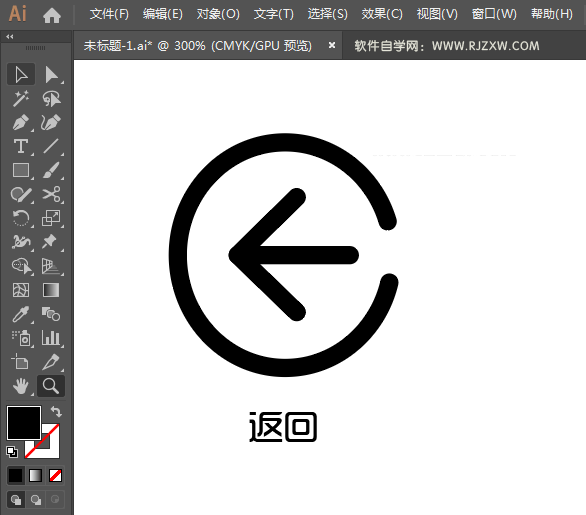Select the Eyedropper tool
The width and height of the screenshot is (586, 515).
coord(21,314)
